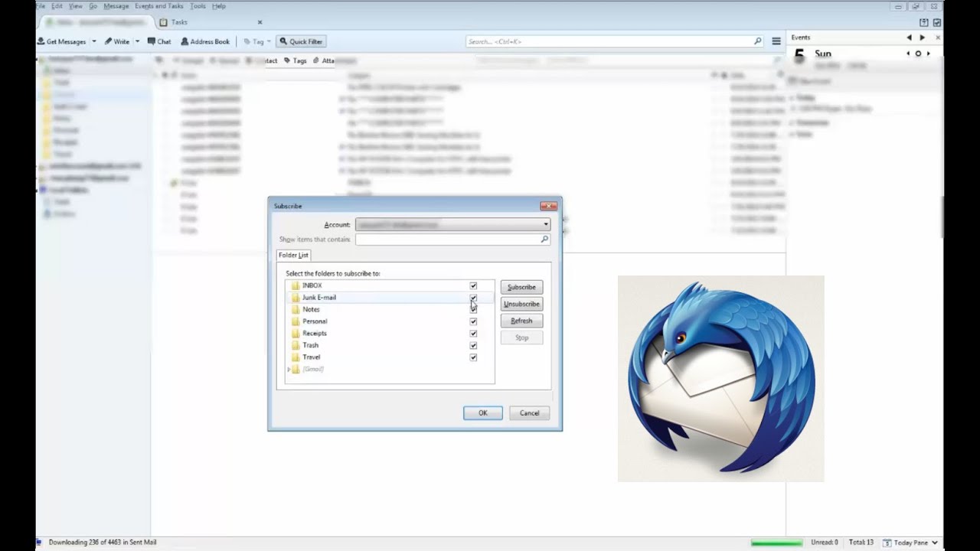Close the Tasks tab
The height and width of the screenshot is (551, 980).
[260, 22]
